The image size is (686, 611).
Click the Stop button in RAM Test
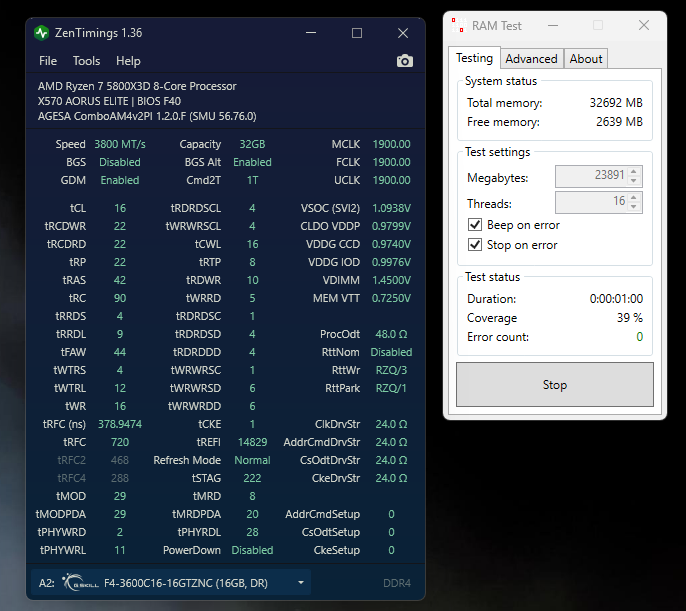[555, 384]
